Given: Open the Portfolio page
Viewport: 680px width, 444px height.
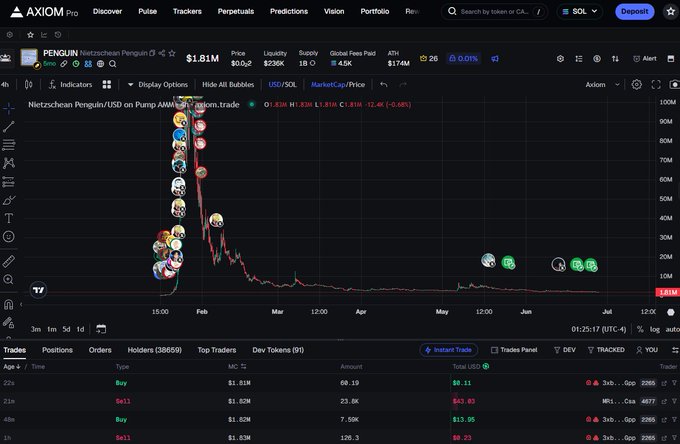Looking at the screenshot, I should pyautogui.click(x=375, y=11).
